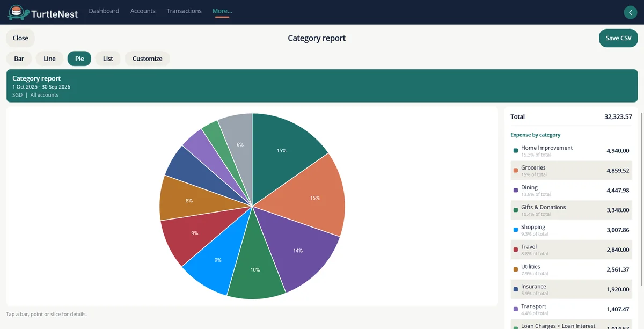Click the Total value 32,323.57
The height and width of the screenshot is (329, 644).
click(618, 116)
